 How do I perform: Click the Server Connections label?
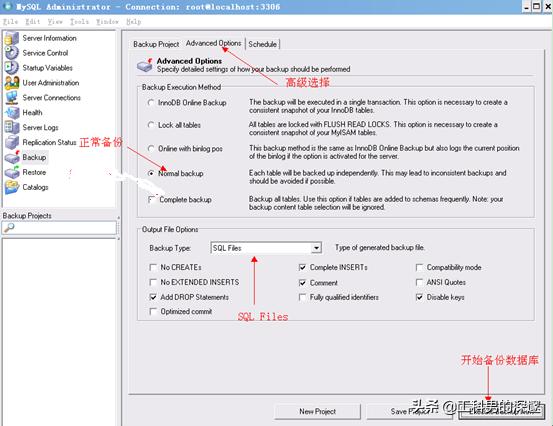51,98
